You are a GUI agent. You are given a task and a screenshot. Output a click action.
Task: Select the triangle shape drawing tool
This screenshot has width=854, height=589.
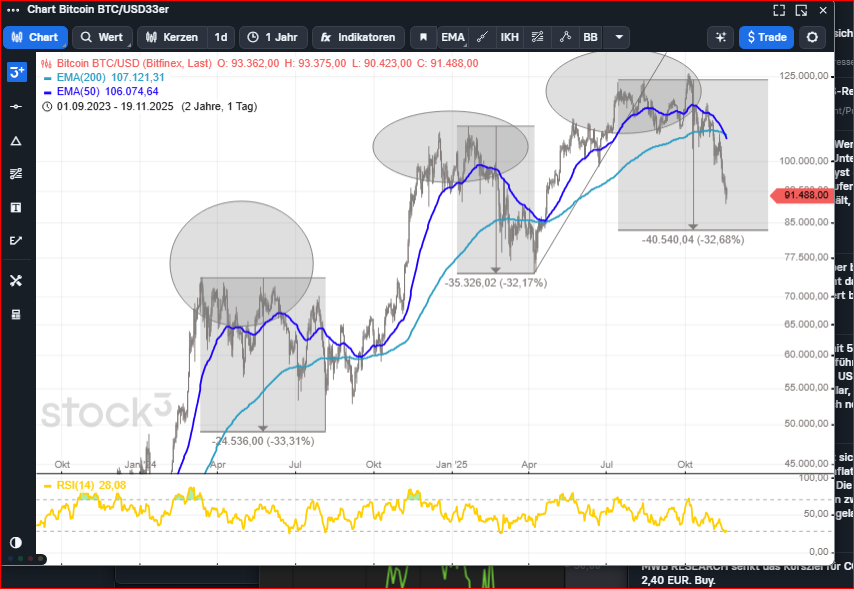pyautogui.click(x=16, y=140)
